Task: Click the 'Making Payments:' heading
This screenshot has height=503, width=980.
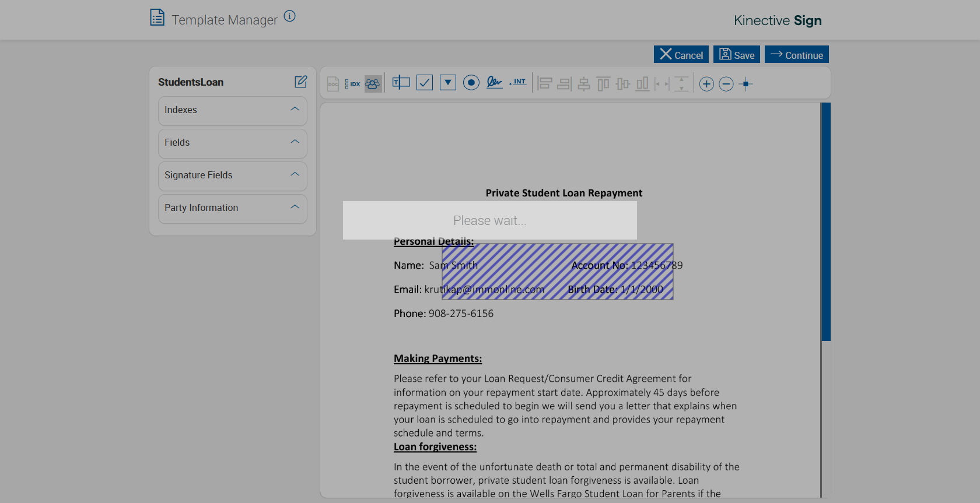Action: pos(437,358)
